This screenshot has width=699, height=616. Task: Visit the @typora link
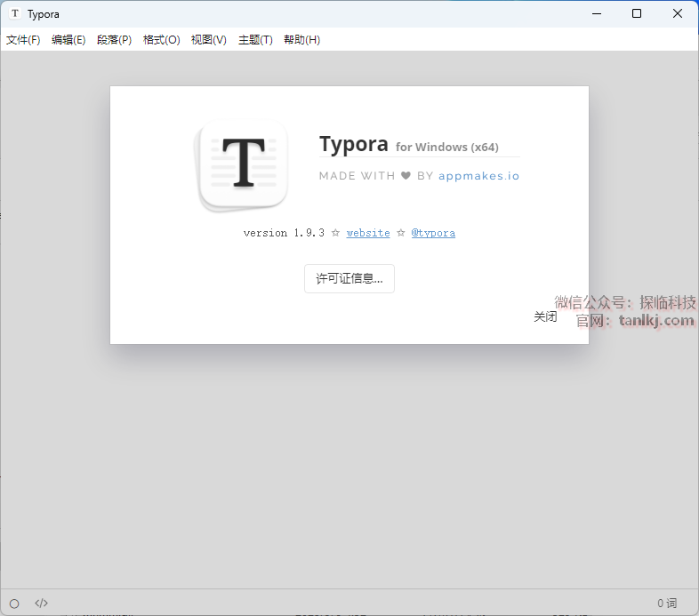(x=433, y=233)
